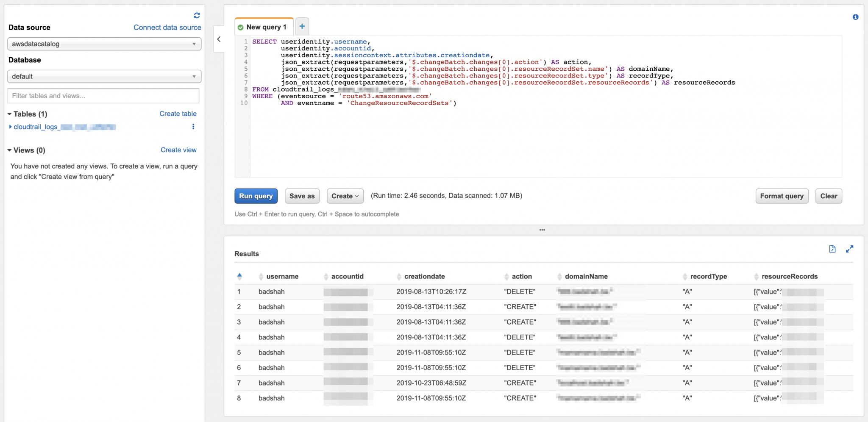The height and width of the screenshot is (422, 868).
Task: Open the cloudtrail_logs table options menu
Action: (193, 127)
